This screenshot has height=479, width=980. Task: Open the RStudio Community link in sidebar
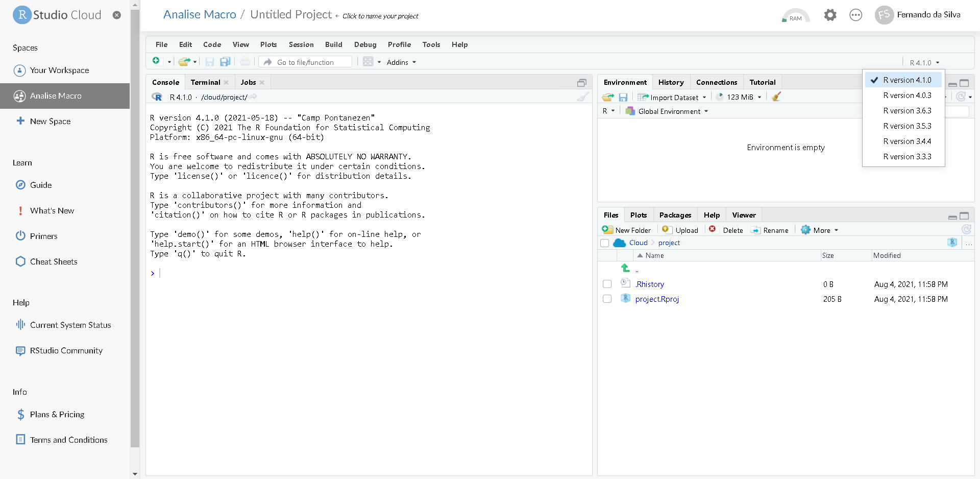65,351
